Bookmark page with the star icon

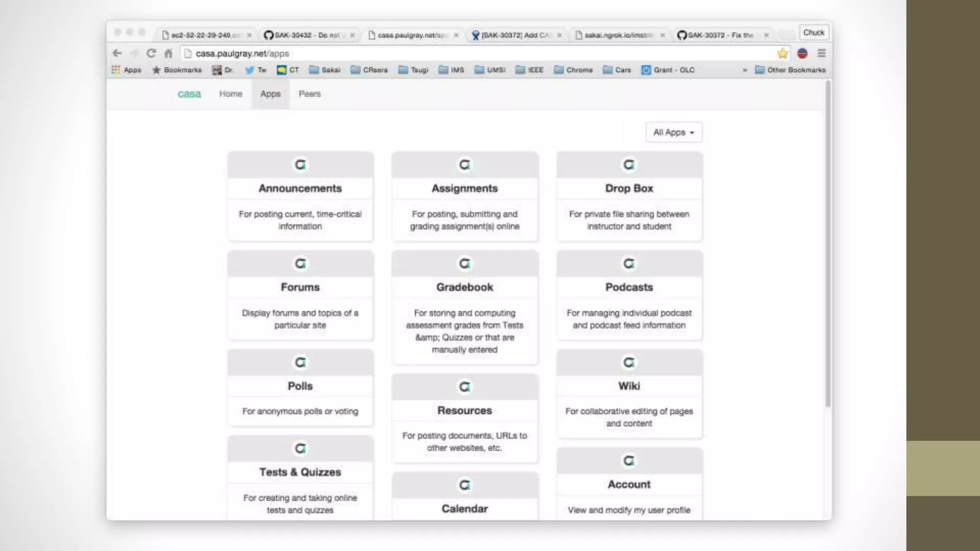(782, 53)
